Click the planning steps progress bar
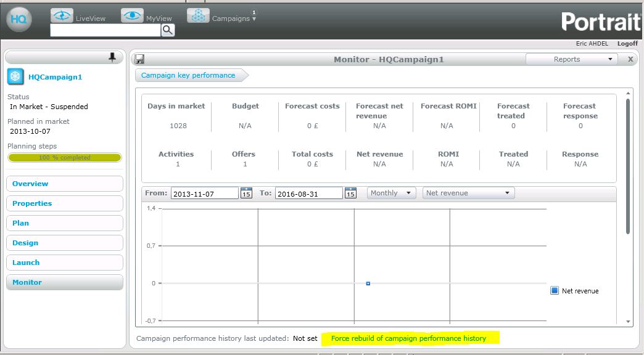This screenshot has width=644, height=355. point(65,158)
